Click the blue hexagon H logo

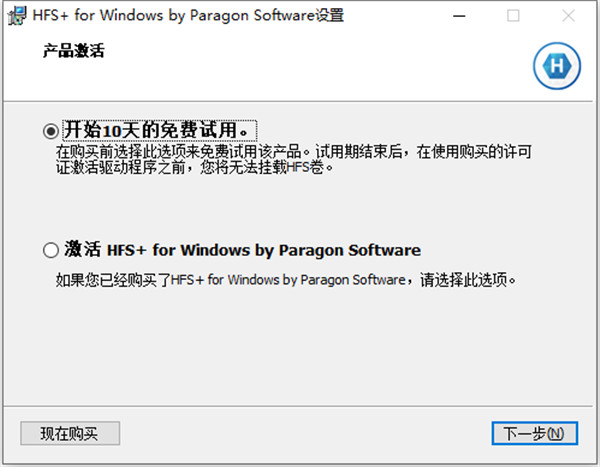557,66
